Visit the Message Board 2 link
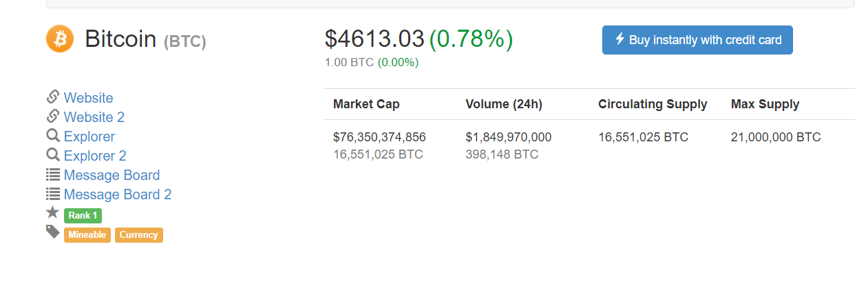Viewport: 868px width, 282px height. point(118,194)
